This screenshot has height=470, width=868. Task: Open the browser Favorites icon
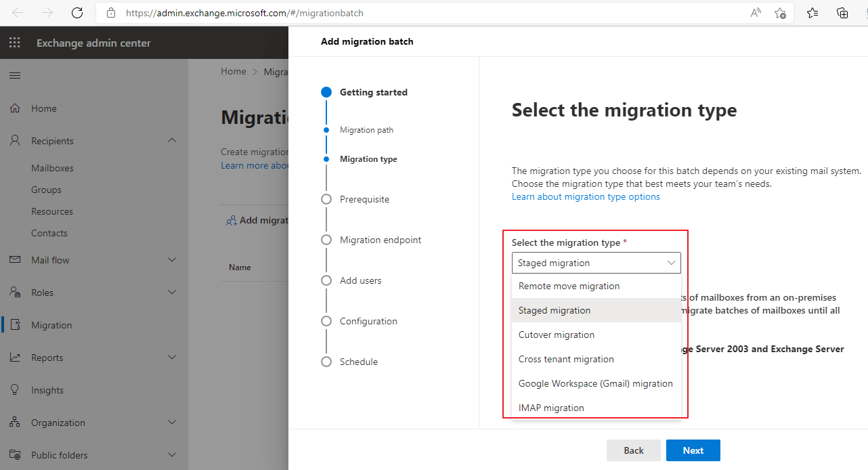(x=812, y=13)
